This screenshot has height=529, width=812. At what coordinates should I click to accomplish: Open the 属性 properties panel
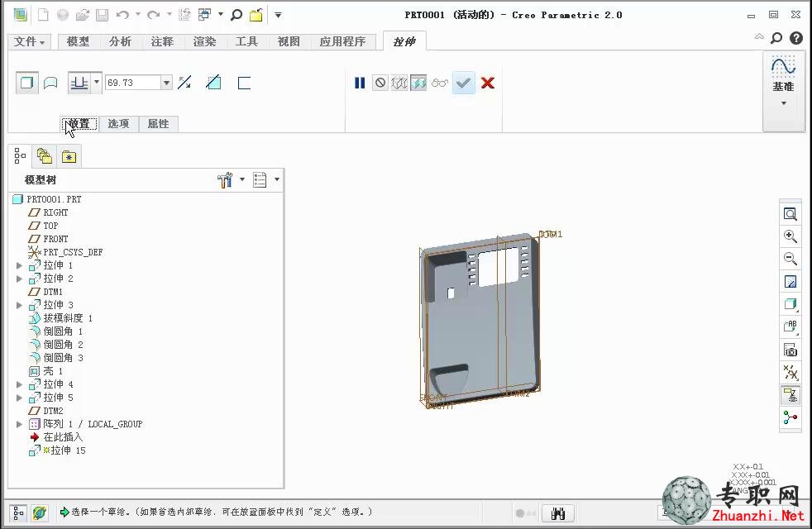pyautogui.click(x=159, y=124)
